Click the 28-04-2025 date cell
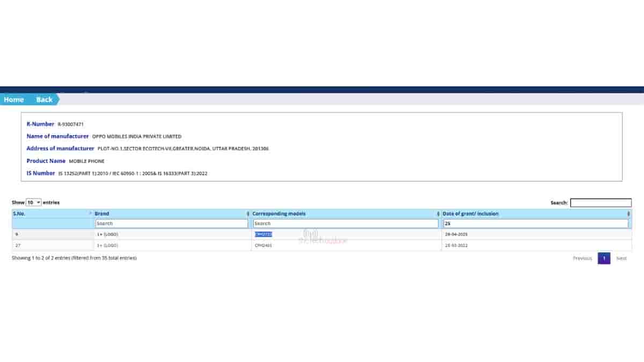Image resolution: width=644 pixels, height=362 pixels. coord(456,234)
